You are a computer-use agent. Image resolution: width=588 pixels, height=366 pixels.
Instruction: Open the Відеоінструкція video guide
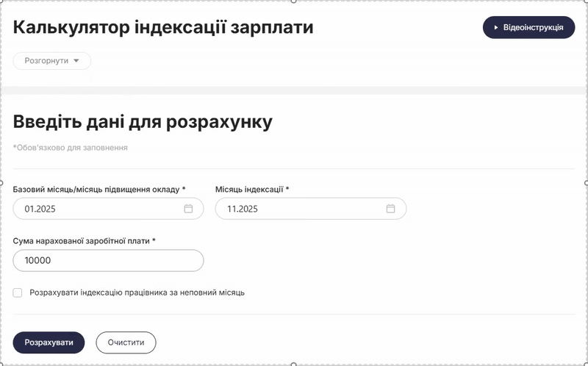(x=528, y=27)
